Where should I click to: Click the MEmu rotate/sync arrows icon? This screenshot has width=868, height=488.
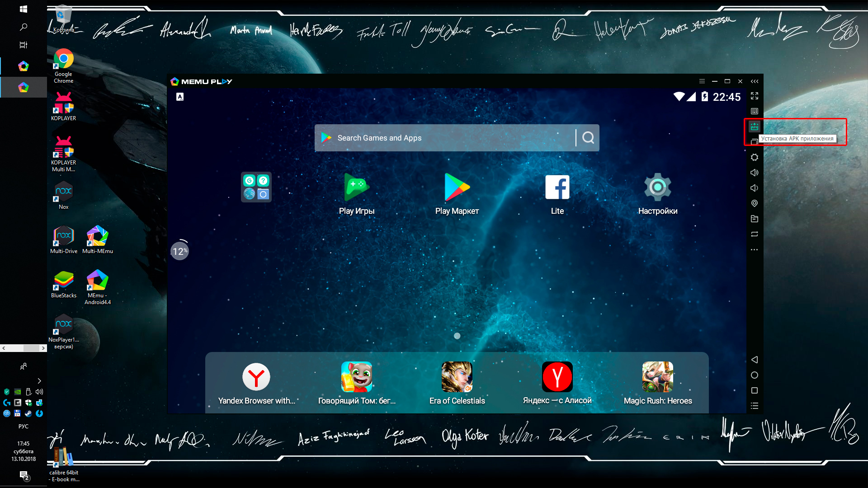coord(754,234)
